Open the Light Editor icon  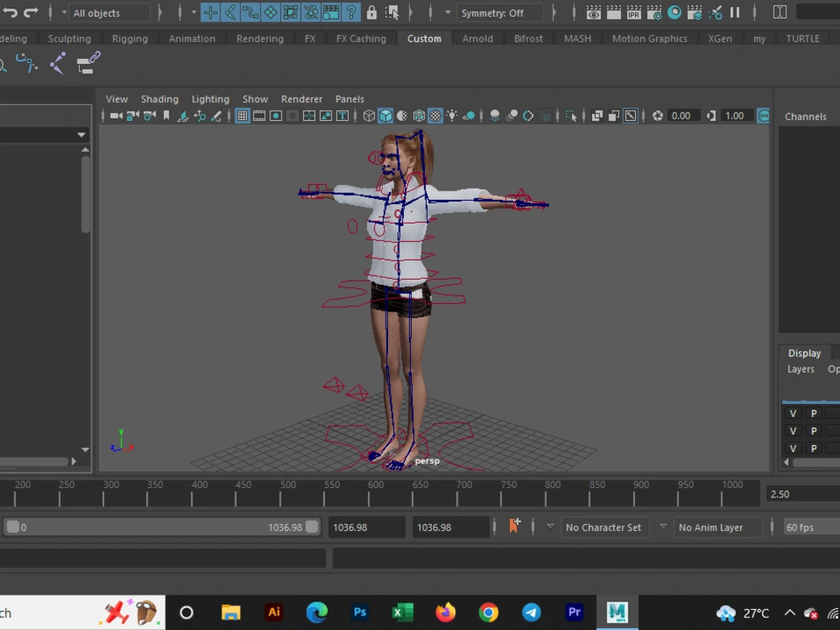pyautogui.click(x=715, y=13)
